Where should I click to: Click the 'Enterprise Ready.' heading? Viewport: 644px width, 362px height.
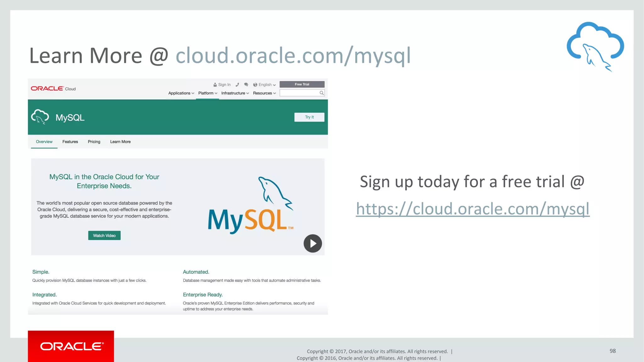click(203, 295)
